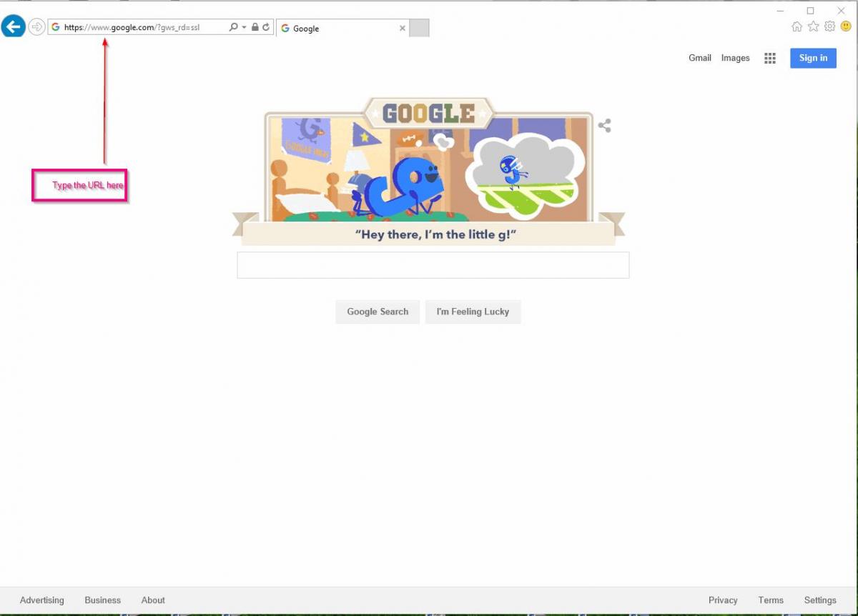This screenshot has height=616, width=858.
Task: Click the browser Forward arrow button
Action: pos(36,27)
